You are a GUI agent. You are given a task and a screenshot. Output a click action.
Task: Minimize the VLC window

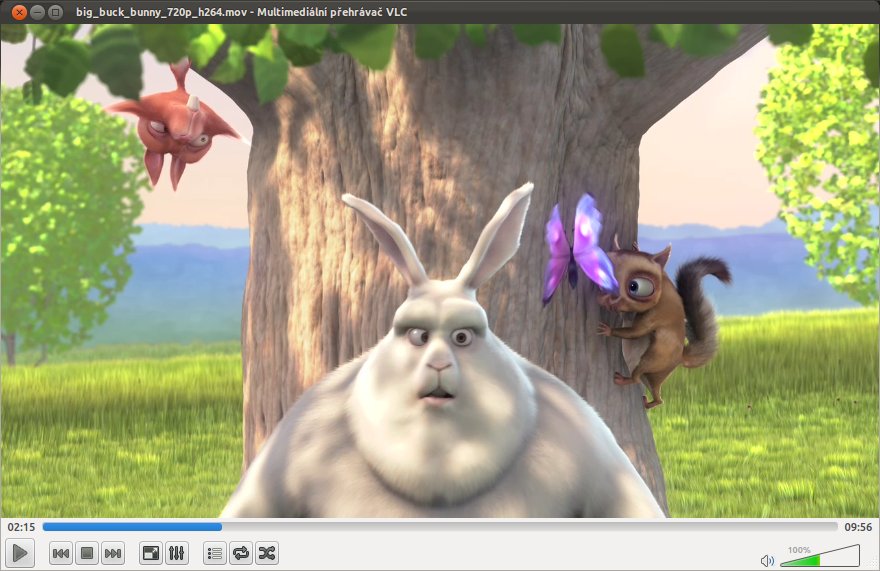pyautogui.click(x=37, y=12)
